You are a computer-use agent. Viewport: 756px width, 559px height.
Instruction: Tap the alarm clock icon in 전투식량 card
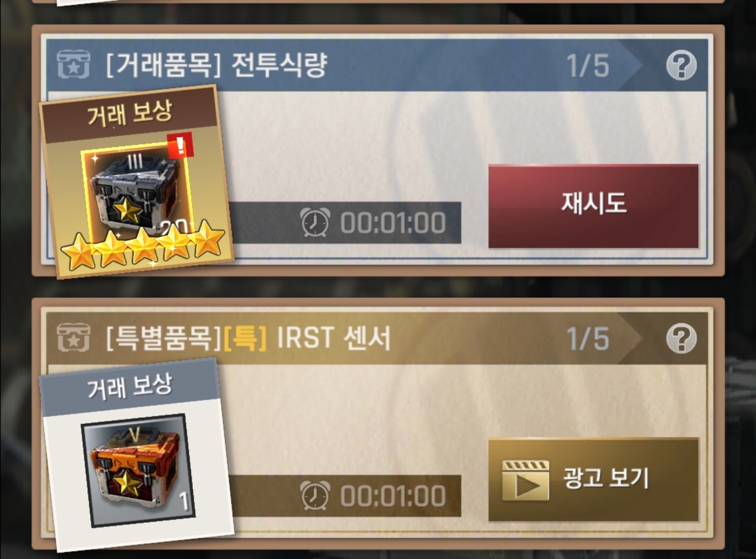pos(315,222)
